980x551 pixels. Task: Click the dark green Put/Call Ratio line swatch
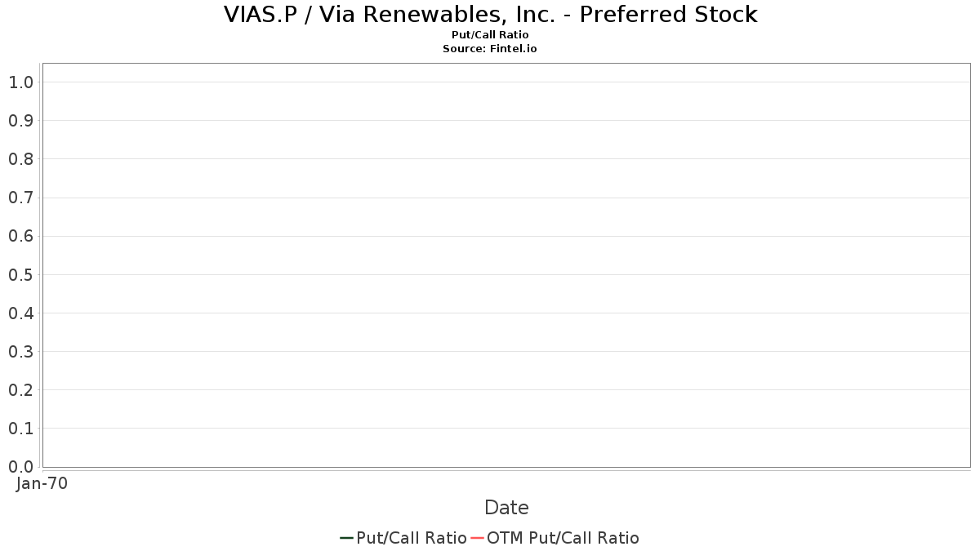coord(346,538)
